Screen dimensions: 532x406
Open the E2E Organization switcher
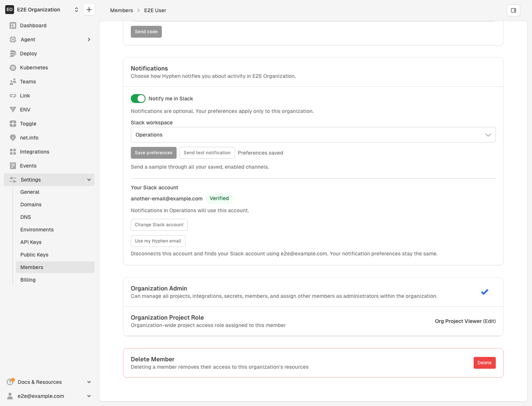click(x=42, y=10)
